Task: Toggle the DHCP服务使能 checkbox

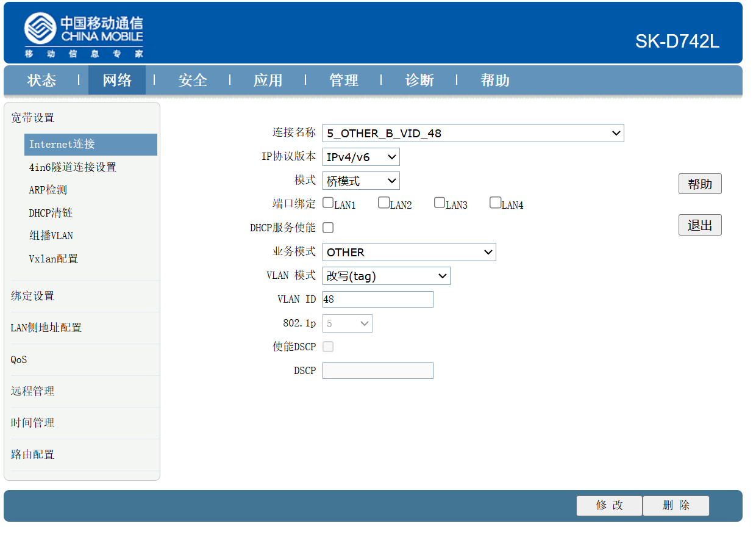Action: (x=328, y=228)
